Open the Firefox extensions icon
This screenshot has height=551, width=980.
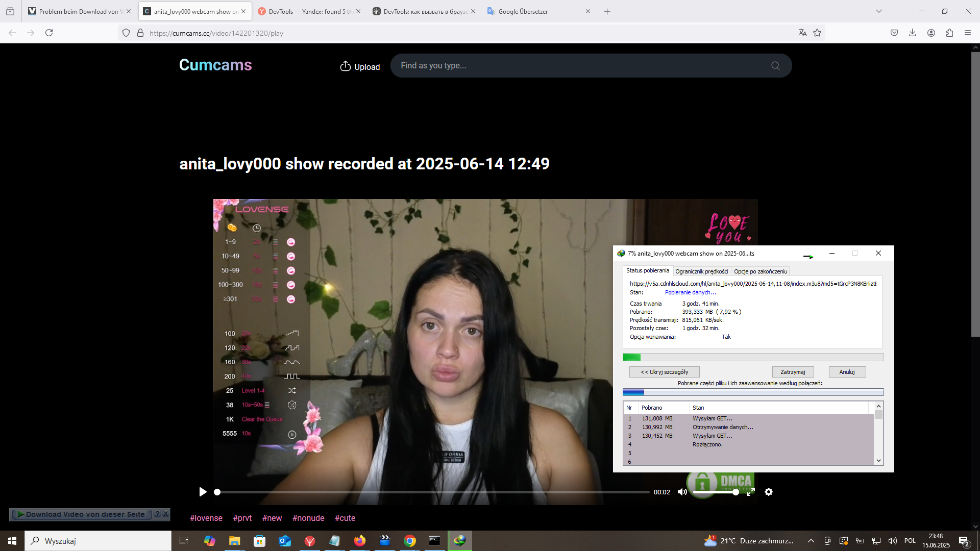(949, 33)
